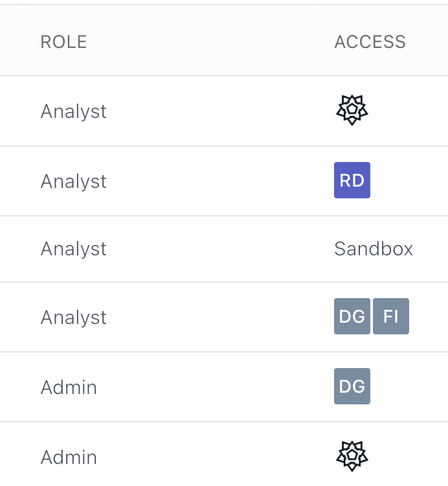Click Analyst role text in the Sandbox row

coord(73,249)
